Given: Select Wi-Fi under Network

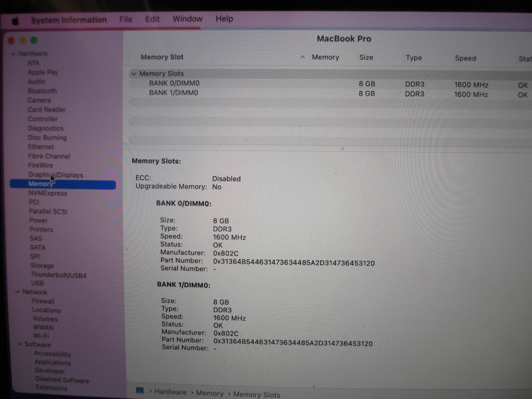Looking at the screenshot, I should tap(41, 336).
